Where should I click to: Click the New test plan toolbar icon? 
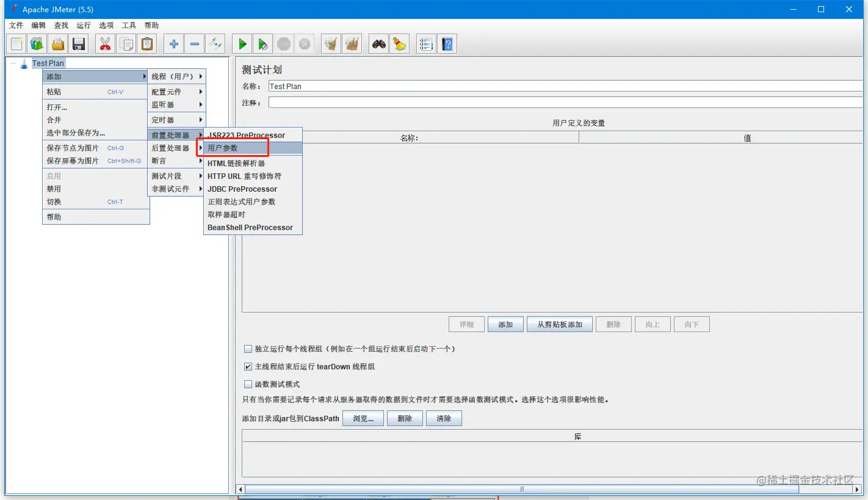click(16, 44)
